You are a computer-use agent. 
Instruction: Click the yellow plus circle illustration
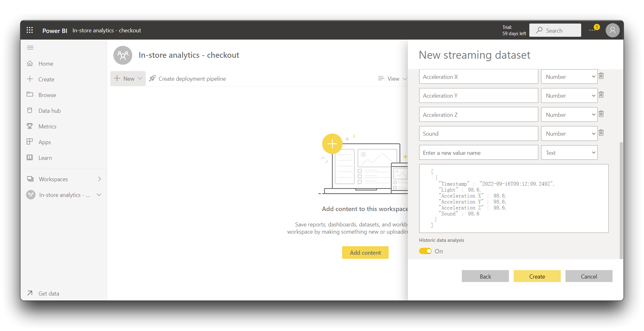click(332, 144)
